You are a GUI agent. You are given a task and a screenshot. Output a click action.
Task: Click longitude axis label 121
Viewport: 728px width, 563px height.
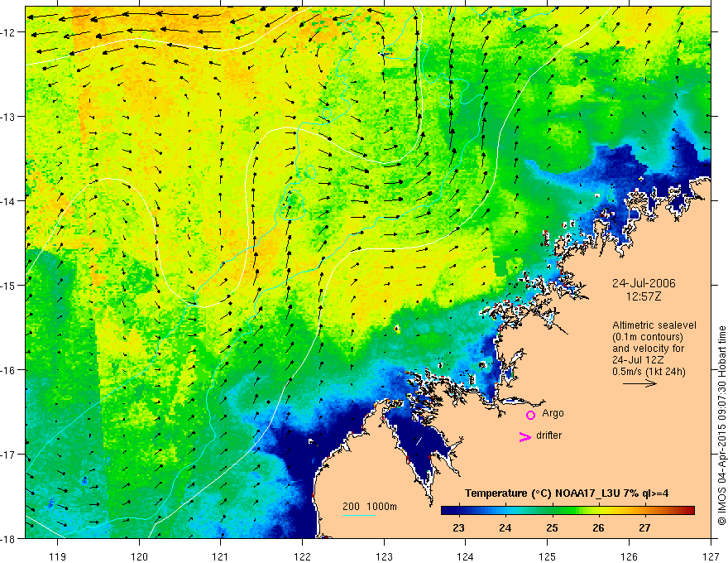pos(221,556)
